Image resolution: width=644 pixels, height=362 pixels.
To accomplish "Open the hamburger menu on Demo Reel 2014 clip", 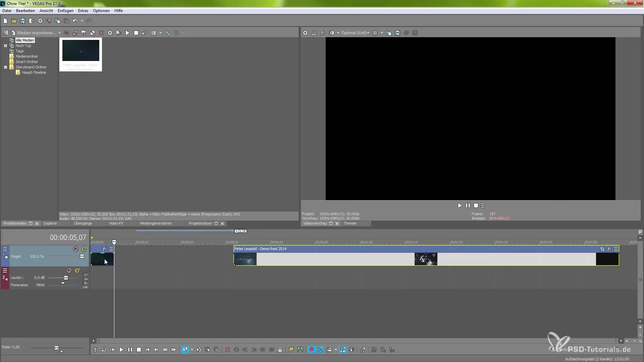I will [616, 249].
